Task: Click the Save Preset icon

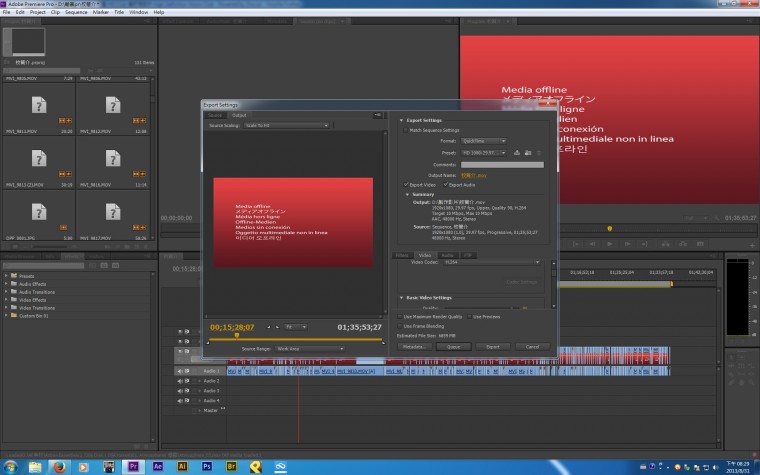Action: [x=516, y=152]
